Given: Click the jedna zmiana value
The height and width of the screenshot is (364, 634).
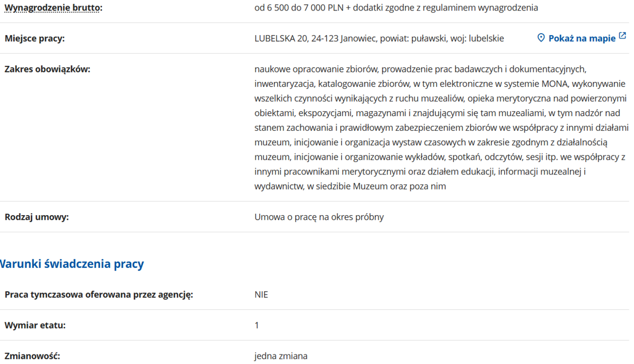Looking at the screenshot, I should coord(281,356).
